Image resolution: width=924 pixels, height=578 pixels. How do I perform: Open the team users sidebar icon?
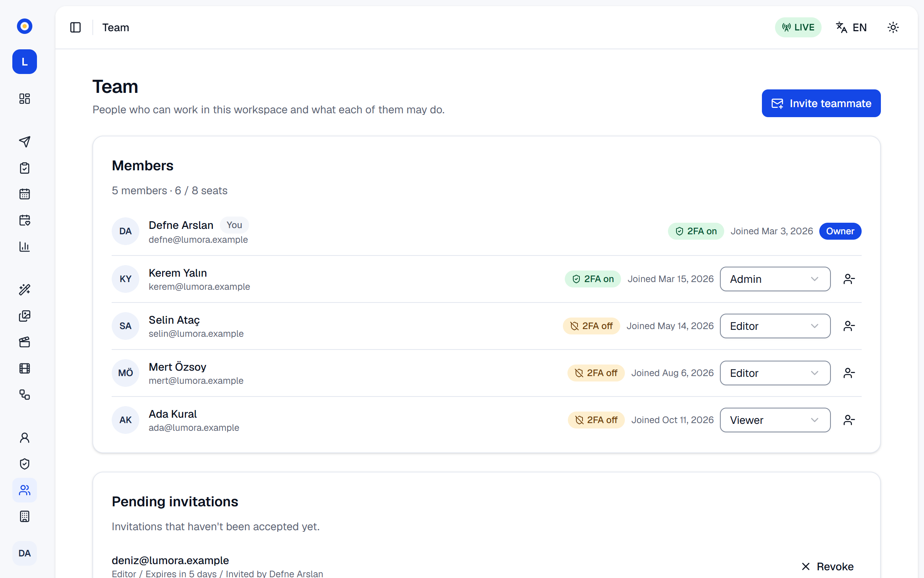(25, 490)
